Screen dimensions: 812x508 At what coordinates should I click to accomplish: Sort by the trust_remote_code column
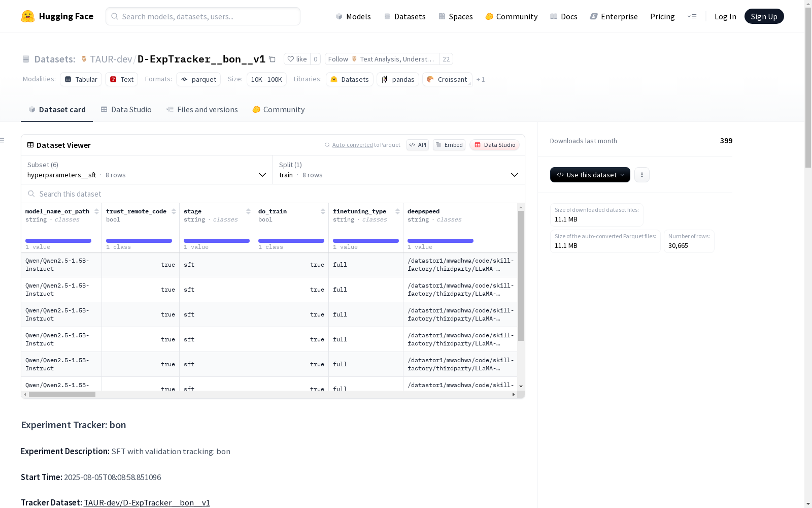[174, 211]
